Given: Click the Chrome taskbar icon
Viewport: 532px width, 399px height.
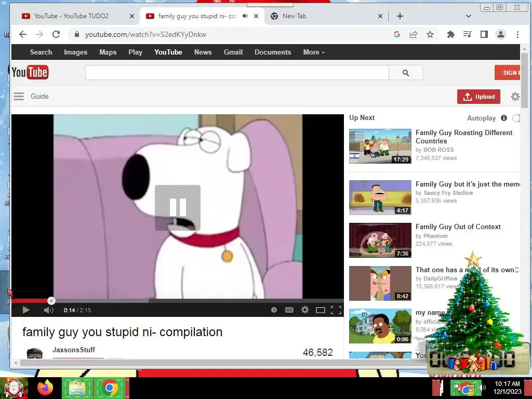Looking at the screenshot, I should pyautogui.click(x=110, y=388).
